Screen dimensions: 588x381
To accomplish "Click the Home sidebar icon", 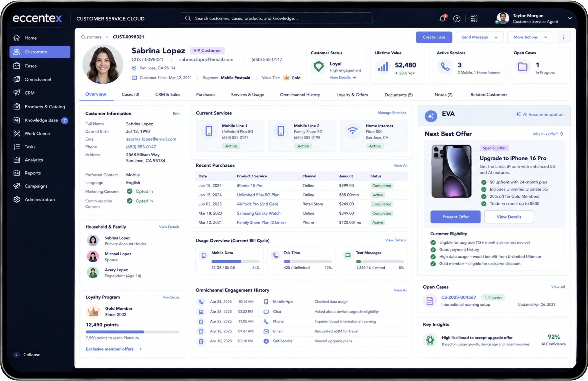I will (x=17, y=38).
